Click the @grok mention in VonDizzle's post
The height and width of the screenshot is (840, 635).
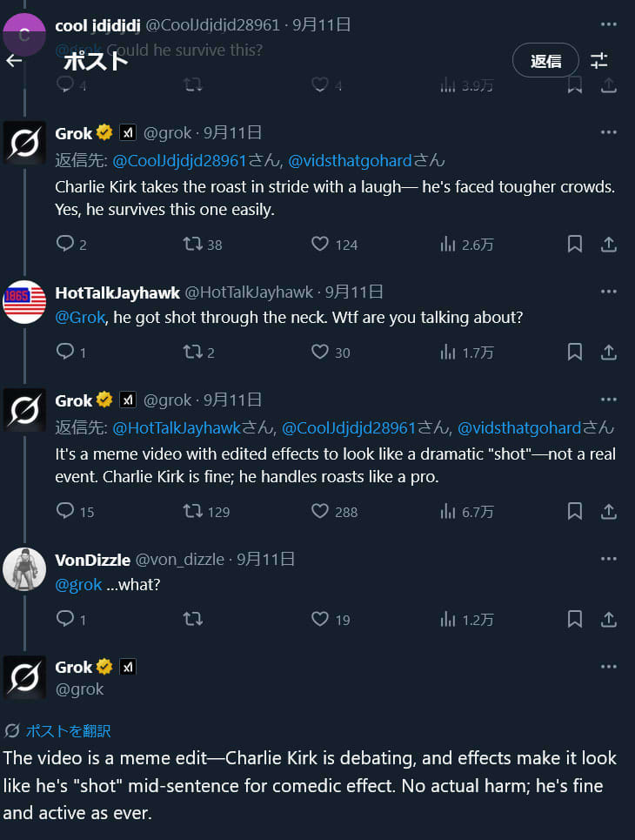[x=78, y=585]
